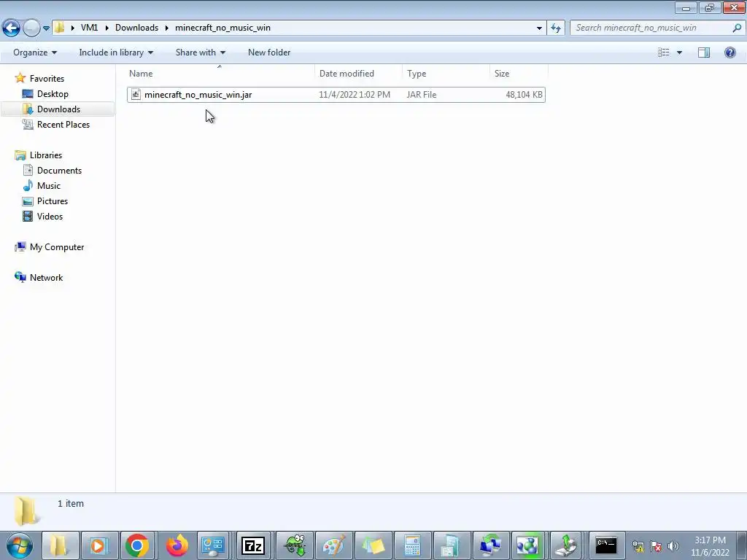Click the 11/4/2022 1:02 PM date cell
Screen dimensions: 747x560
click(x=355, y=95)
